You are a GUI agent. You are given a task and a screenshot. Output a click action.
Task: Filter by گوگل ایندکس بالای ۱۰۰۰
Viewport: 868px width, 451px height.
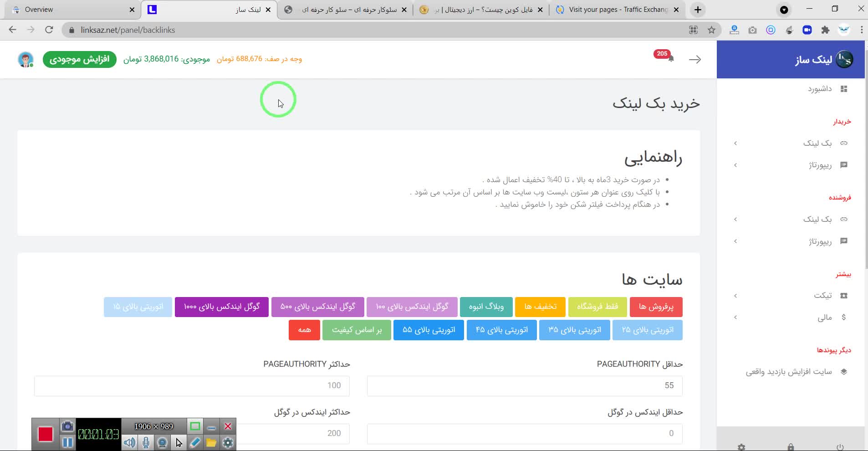coord(222,307)
